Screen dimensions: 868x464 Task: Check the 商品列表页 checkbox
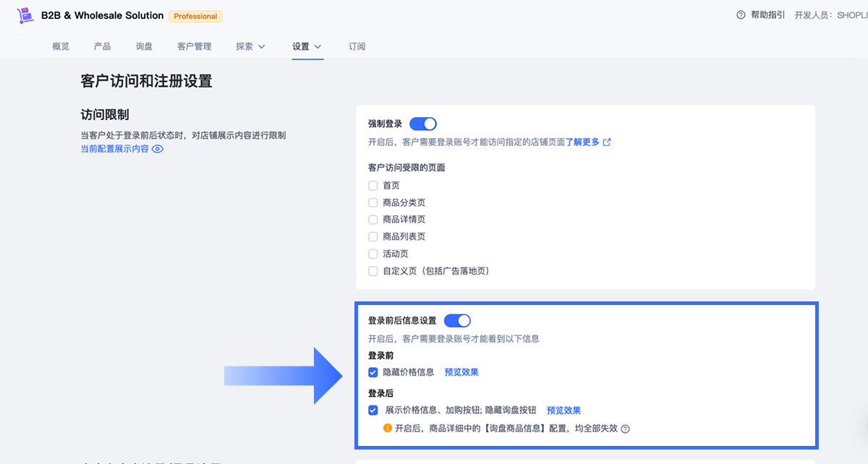(x=373, y=237)
